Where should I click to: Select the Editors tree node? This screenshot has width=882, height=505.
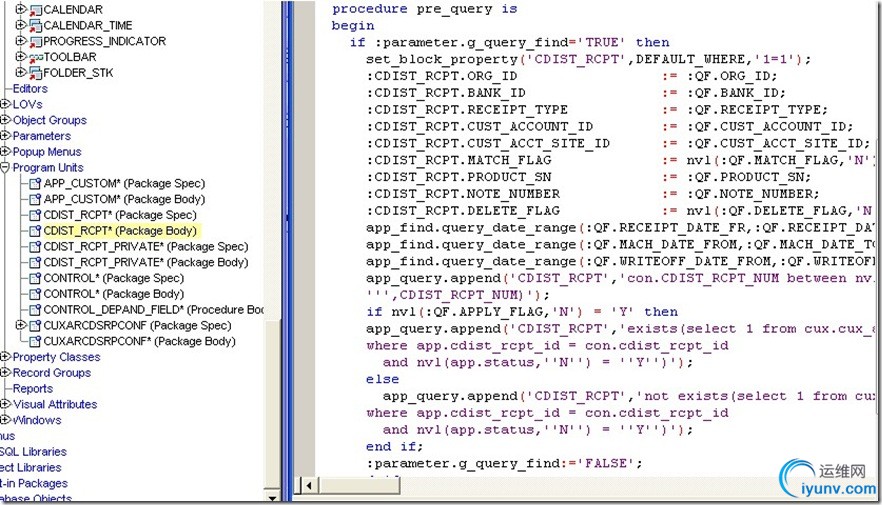[x=30, y=88]
